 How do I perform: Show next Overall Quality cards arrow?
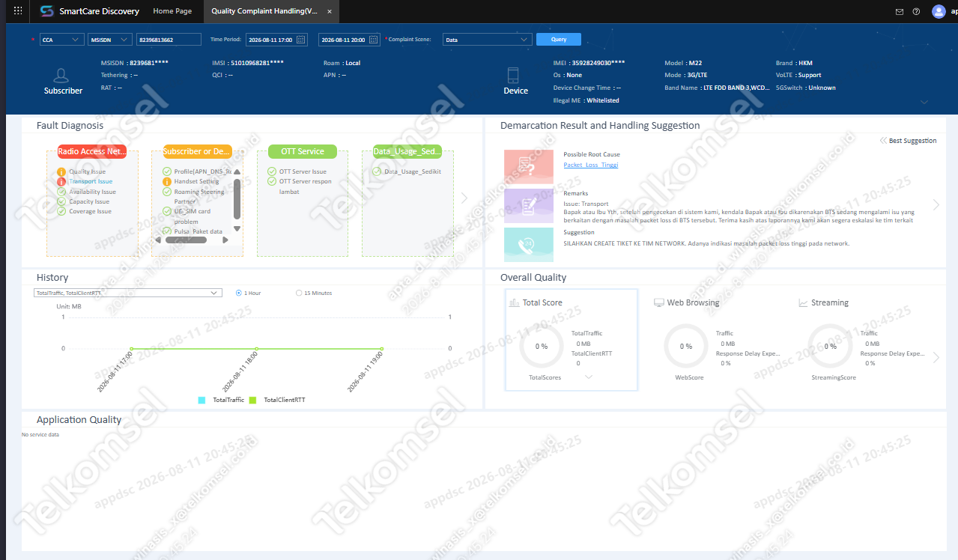click(x=936, y=358)
